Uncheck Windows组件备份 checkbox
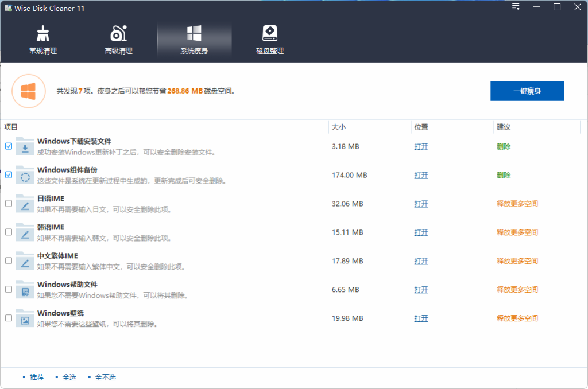Viewport: 588px width, 389px height. [9, 174]
